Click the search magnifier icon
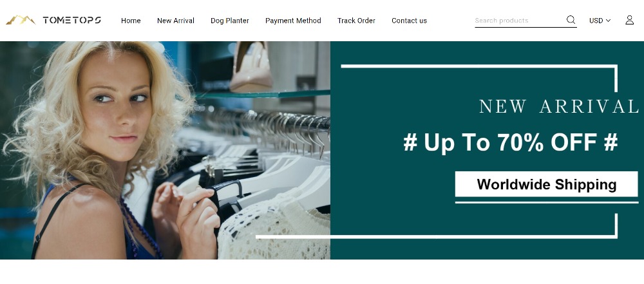644x284 pixels. pyautogui.click(x=571, y=20)
